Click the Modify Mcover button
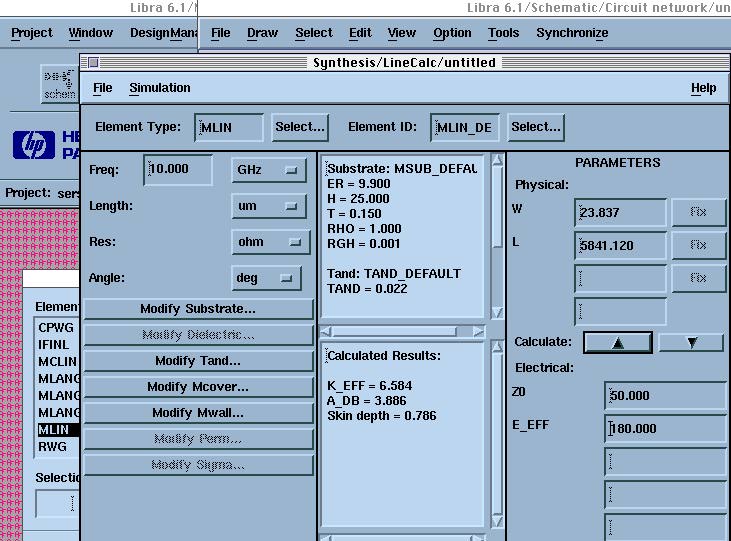The image size is (731, 541). coord(198,387)
